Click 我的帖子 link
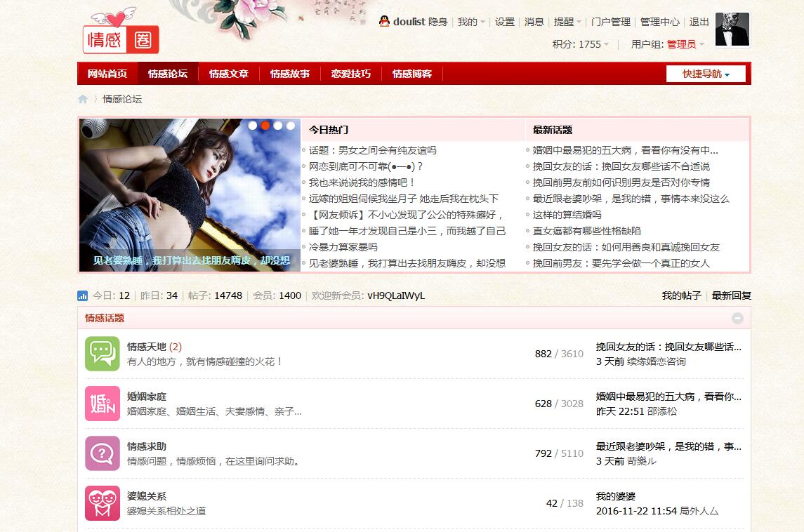The width and height of the screenshot is (804, 532). click(681, 295)
